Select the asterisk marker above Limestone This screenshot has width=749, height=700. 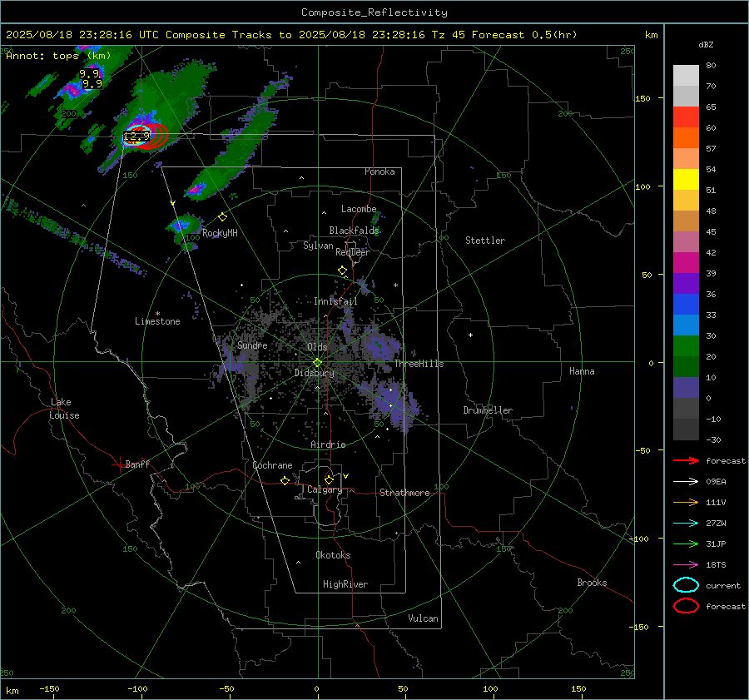pyautogui.click(x=157, y=314)
